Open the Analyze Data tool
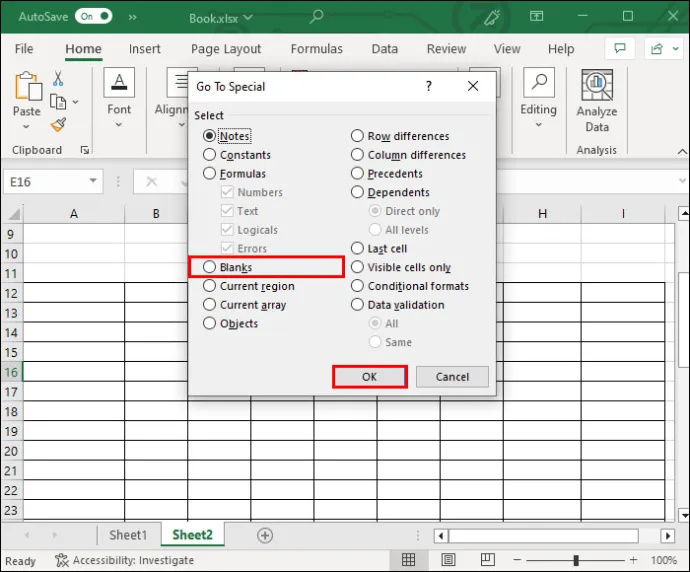 pos(597,101)
